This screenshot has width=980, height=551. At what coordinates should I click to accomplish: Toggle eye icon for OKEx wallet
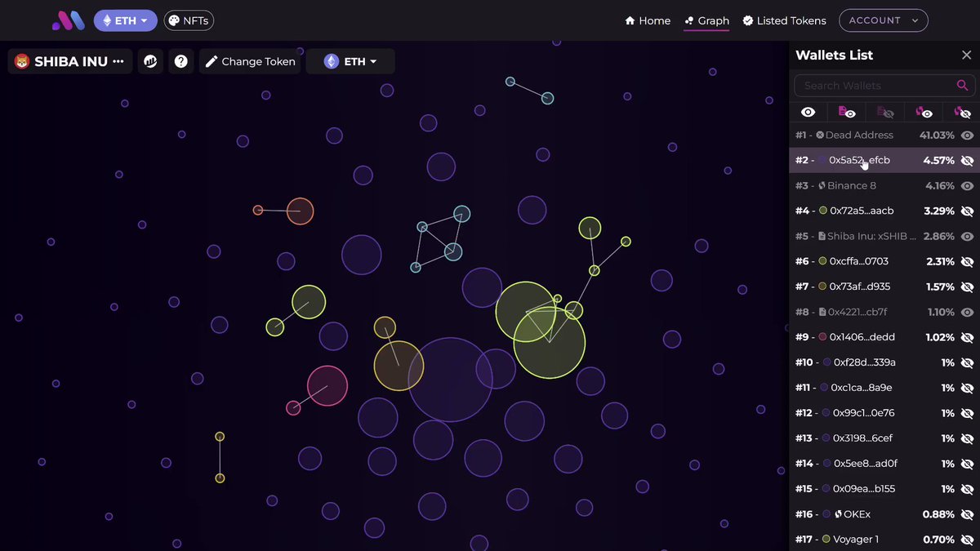pyautogui.click(x=968, y=515)
